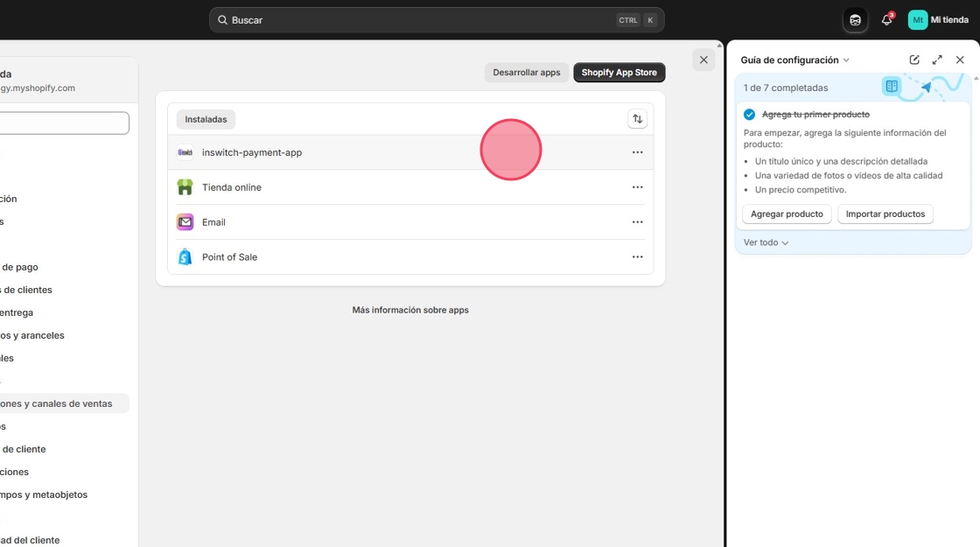This screenshot has width=980, height=547.
Task: Open the notifications bell
Action: click(x=887, y=20)
